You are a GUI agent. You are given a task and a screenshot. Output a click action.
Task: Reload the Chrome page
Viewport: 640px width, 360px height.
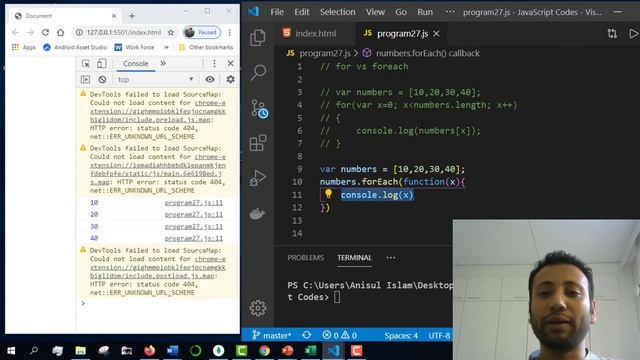click(x=45, y=32)
